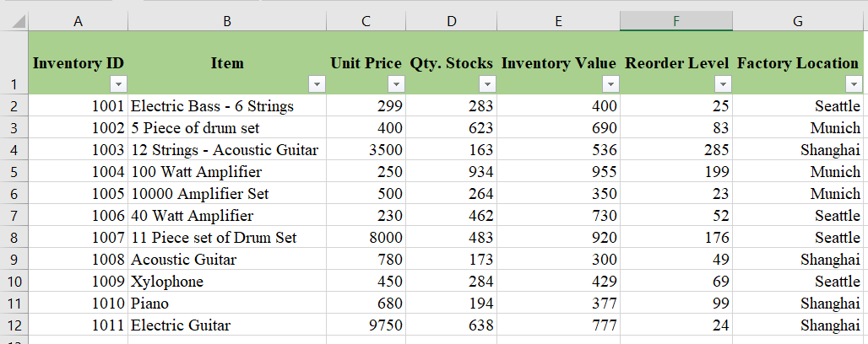Select column B header

click(226, 22)
